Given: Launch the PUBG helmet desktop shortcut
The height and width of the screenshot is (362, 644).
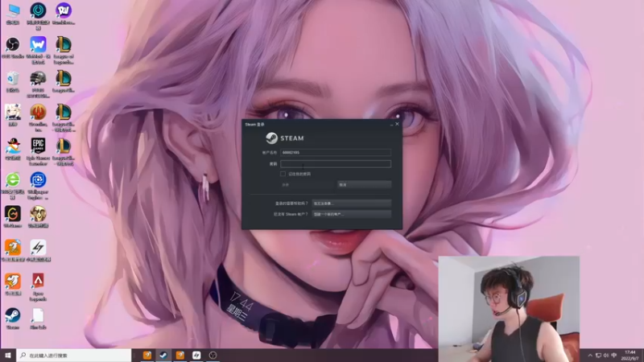Looking at the screenshot, I should (38, 84).
